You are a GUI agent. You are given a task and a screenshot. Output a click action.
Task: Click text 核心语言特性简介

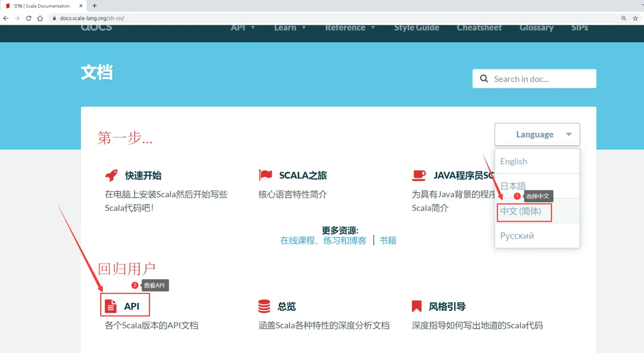(x=293, y=194)
